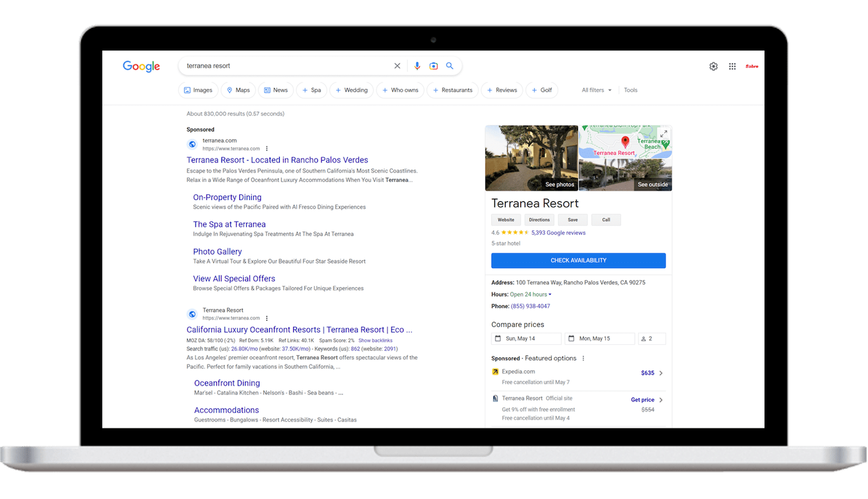Open three-dot menu next to Featured options
The height and width of the screenshot is (499, 868).
click(x=584, y=358)
